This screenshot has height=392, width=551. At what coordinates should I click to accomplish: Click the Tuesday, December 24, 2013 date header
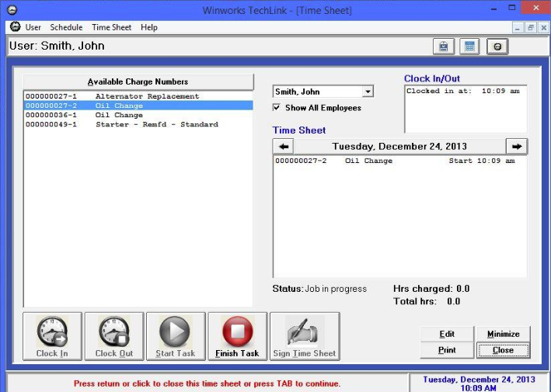[x=399, y=147]
